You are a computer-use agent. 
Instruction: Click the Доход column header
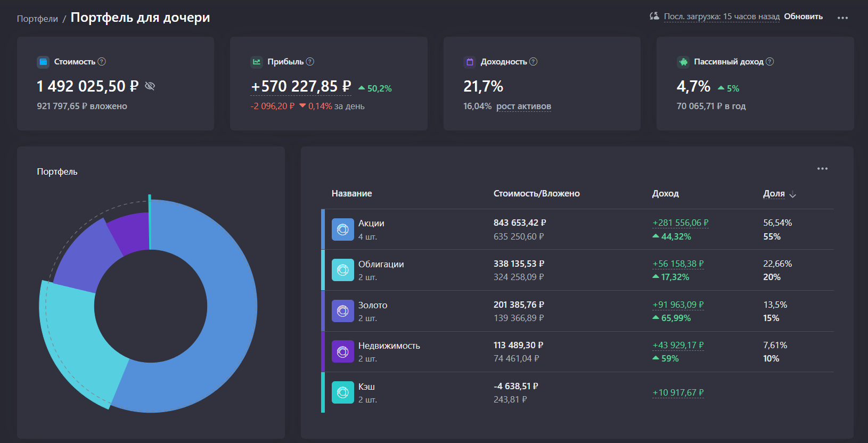pos(665,193)
